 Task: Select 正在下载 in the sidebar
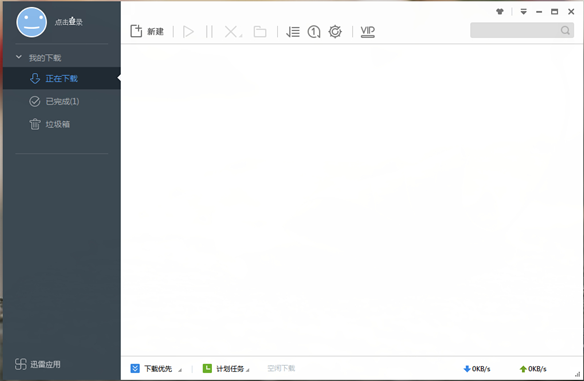pos(61,78)
